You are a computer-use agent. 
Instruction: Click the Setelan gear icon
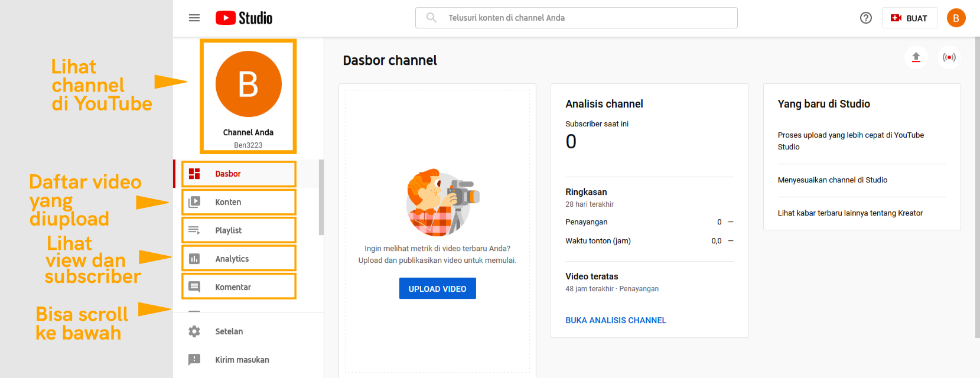pyautogui.click(x=194, y=331)
